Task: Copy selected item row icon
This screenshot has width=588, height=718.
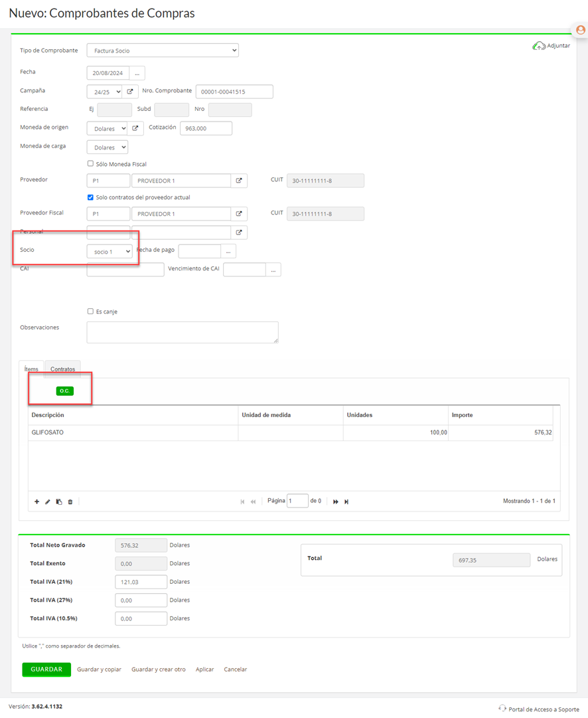Action: [59, 502]
